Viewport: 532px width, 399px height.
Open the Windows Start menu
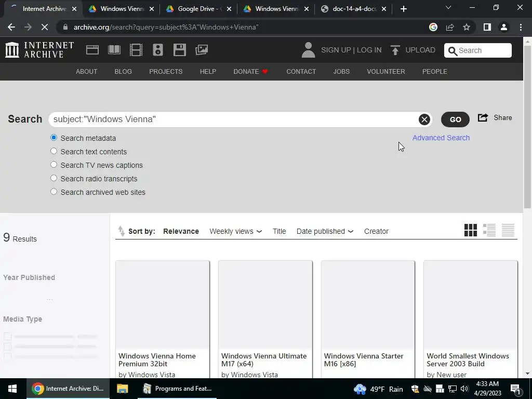click(13, 389)
